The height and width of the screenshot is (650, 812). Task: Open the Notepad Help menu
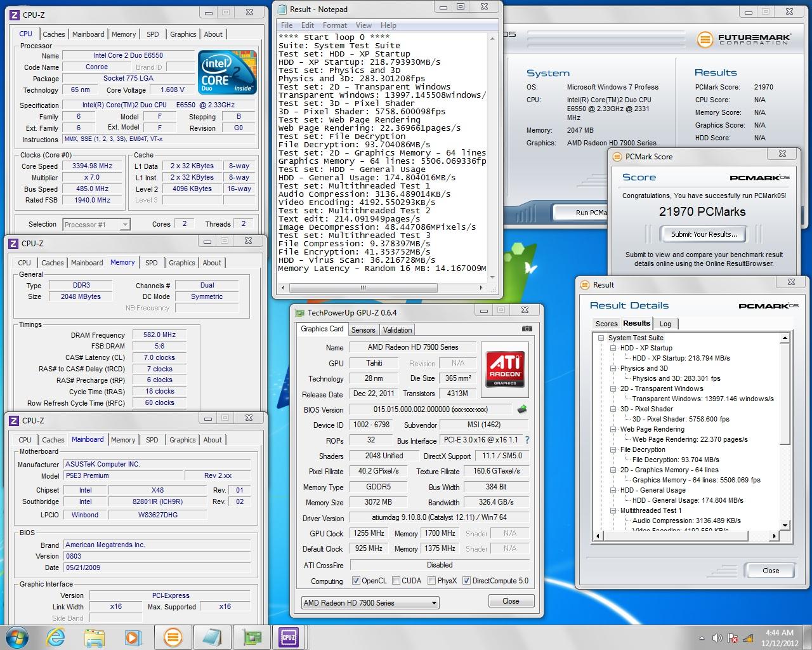pyautogui.click(x=388, y=25)
